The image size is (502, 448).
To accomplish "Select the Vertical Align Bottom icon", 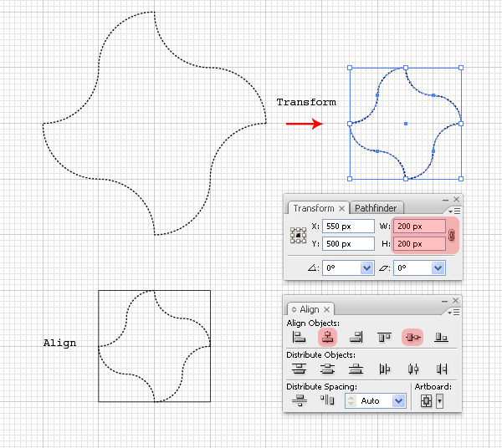I will click(x=441, y=337).
